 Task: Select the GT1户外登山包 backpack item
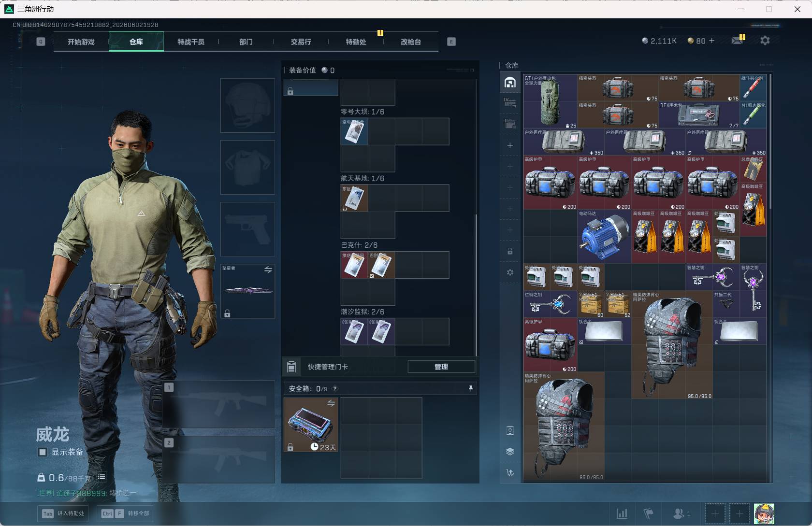pyautogui.click(x=550, y=101)
